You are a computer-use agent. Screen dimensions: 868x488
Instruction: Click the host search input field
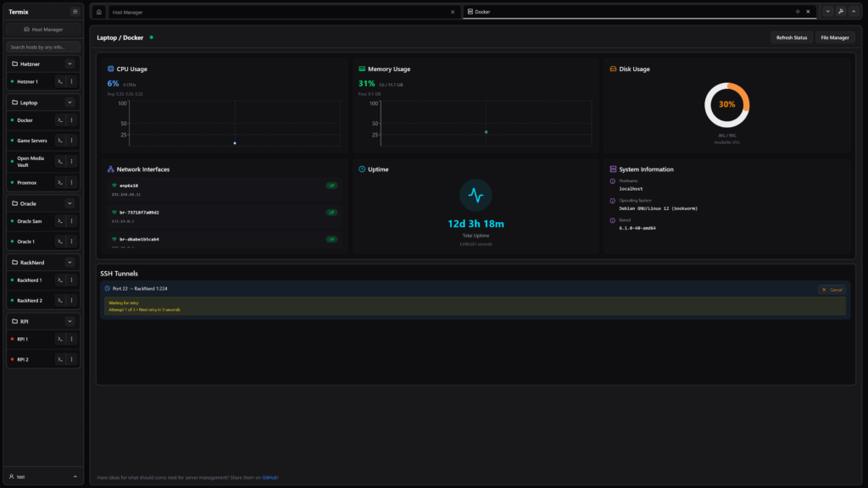44,47
